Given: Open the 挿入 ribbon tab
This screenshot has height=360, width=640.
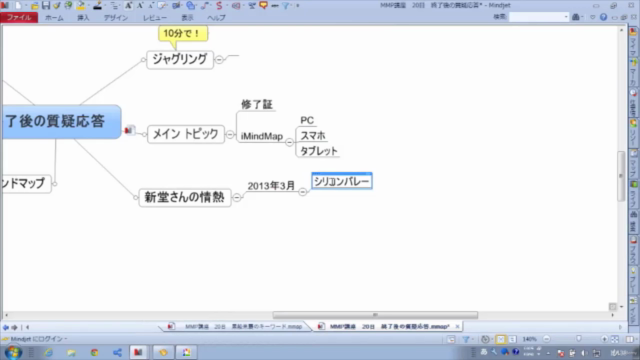Looking at the screenshot, I should (x=83, y=18).
